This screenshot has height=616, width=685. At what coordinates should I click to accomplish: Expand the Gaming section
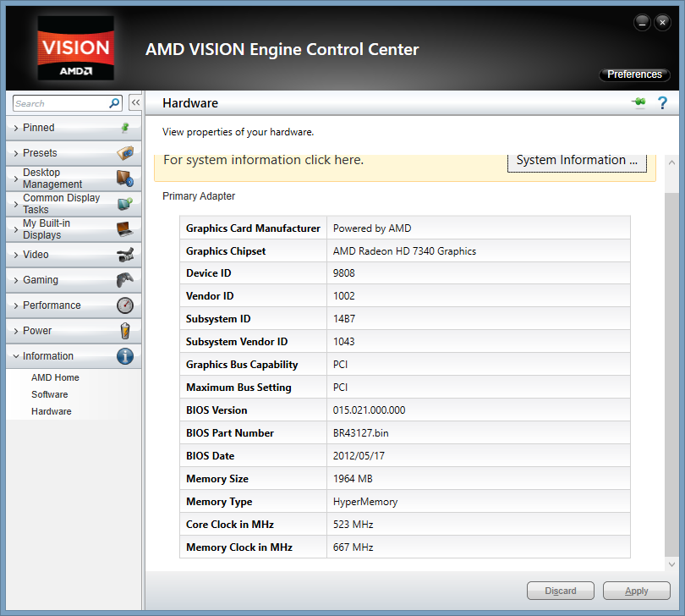click(x=74, y=280)
